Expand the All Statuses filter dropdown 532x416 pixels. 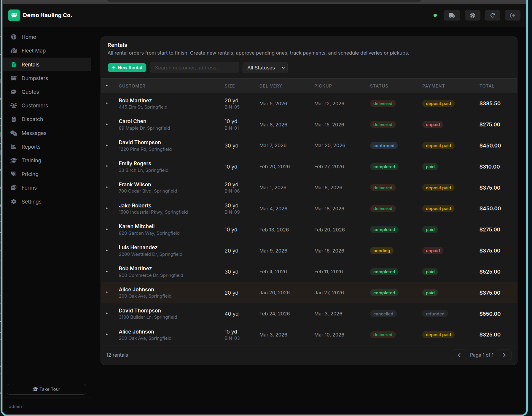265,68
